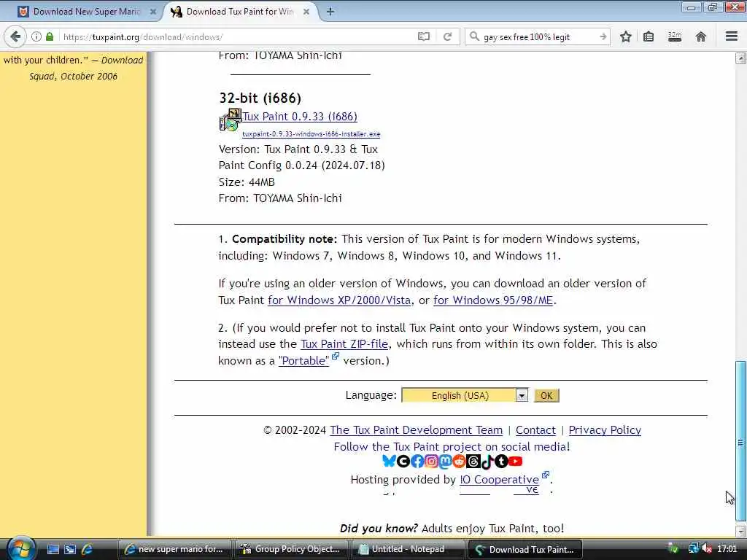The height and width of the screenshot is (560, 747).
Task: Follow the Tux Paint ZIP-file link
Action: 344,344
